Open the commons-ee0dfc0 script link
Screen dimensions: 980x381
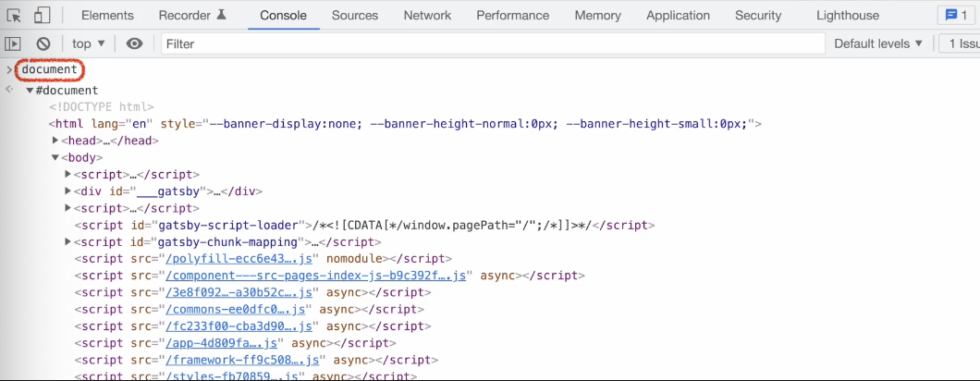(x=236, y=309)
